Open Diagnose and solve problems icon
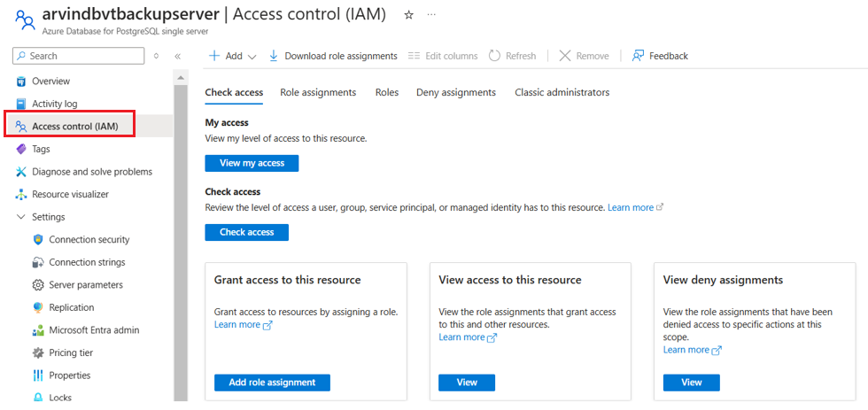Viewport: 868px width, 410px height. [x=21, y=172]
